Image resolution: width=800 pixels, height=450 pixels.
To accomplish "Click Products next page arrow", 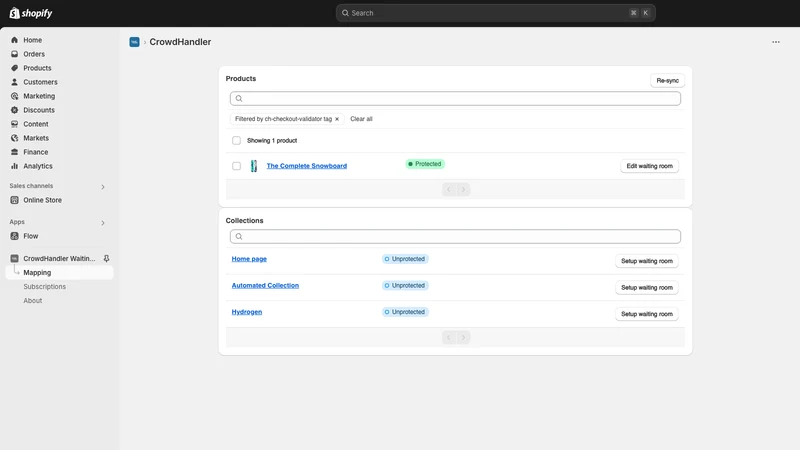I will point(463,189).
